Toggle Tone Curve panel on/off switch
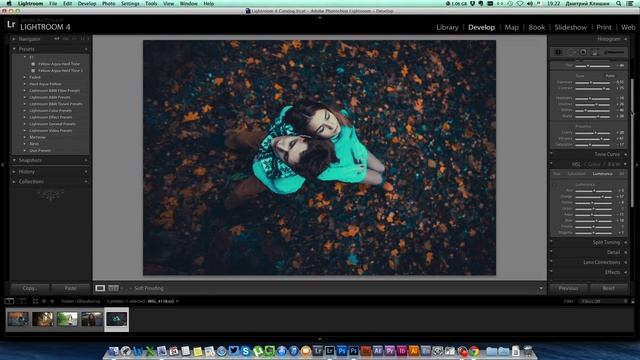640x360 pixels. tap(551, 154)
